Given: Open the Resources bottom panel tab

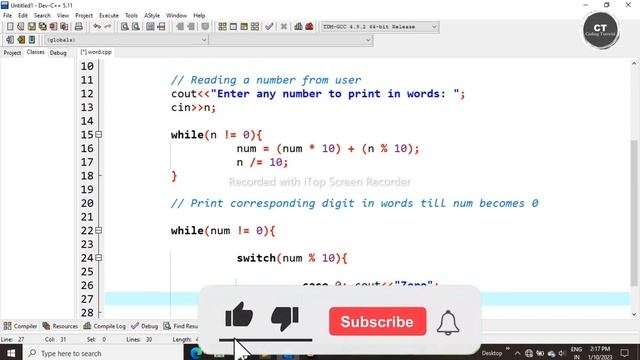Looking at the screenshot, I should coord(60,326).
